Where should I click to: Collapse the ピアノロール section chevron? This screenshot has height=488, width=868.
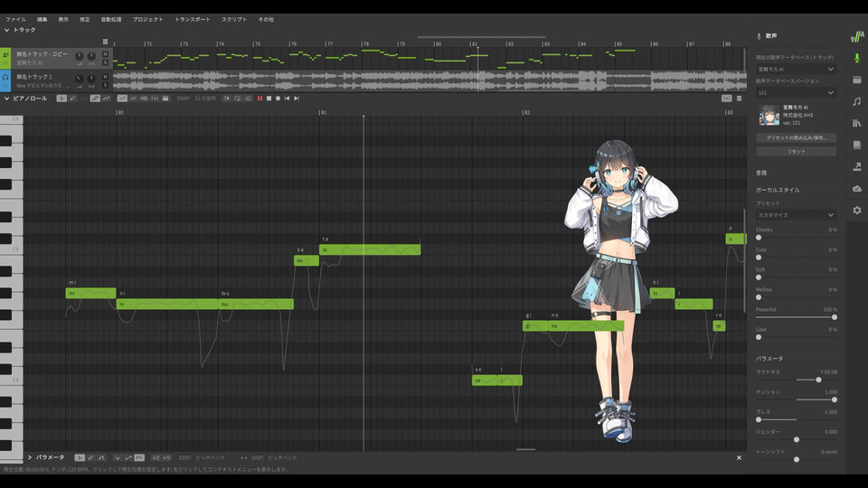[x=6, y=99]
